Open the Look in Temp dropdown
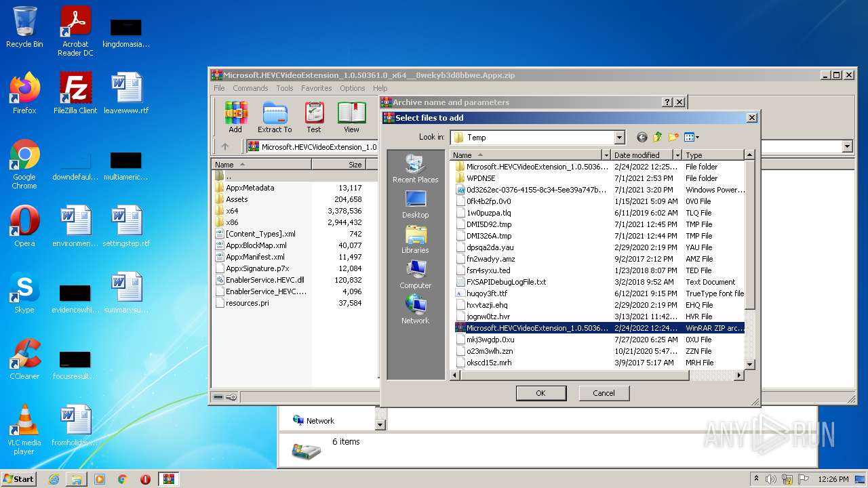The width and height of the screenshot is (868, 488). [619, 138]
